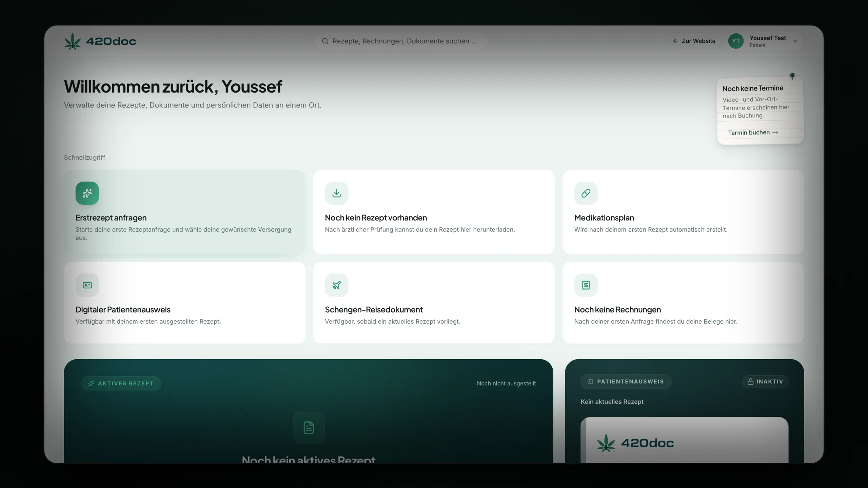Click the Willkommen zurück, Youssef heading
The image size is (868, 488).
pyautogui.click(x=173, y=86)
